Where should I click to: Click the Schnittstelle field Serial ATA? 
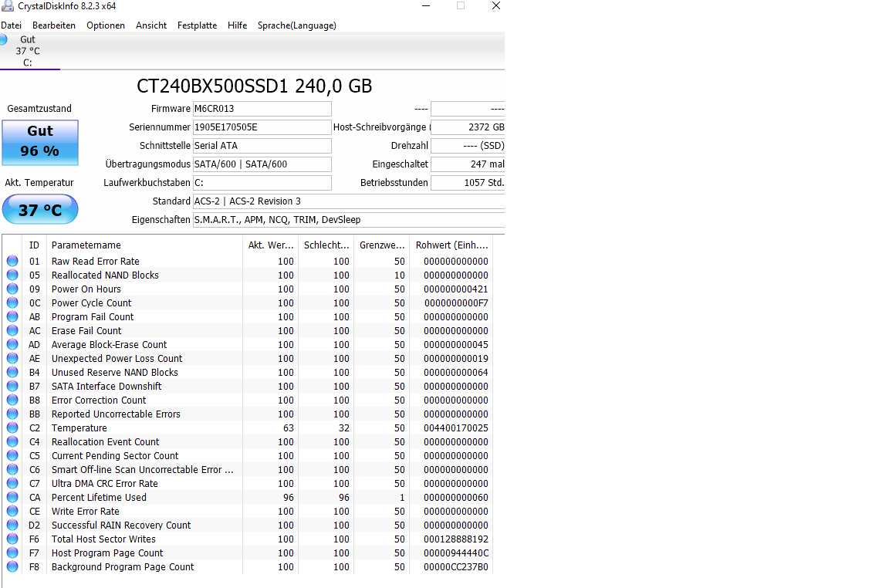(x=262, y=146)
